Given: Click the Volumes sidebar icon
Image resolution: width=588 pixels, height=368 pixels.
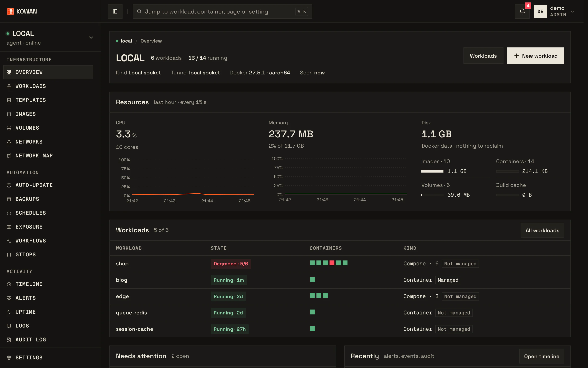Looking at the screenshot, I should [9, 128].
